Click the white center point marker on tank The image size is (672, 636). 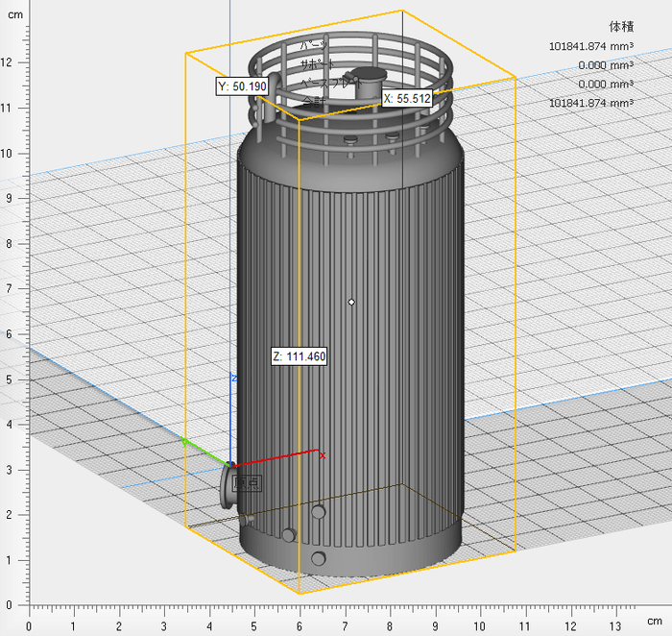[x=352, y=303]
